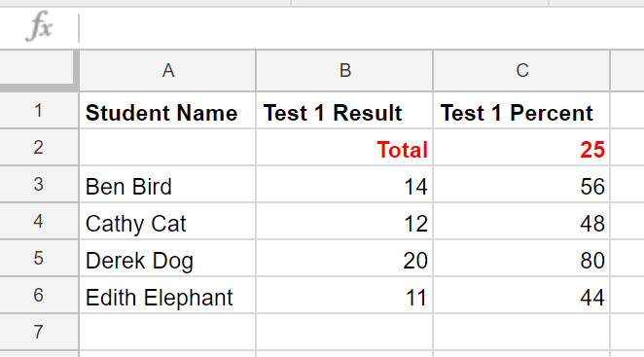This screenshot has height=357, width=644.
Task: Click the select-all corner box
Action: coord(38,71)
